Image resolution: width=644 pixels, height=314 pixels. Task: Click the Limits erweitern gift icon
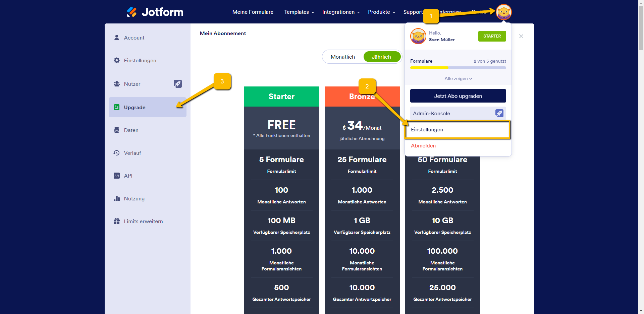coord(117,221)
